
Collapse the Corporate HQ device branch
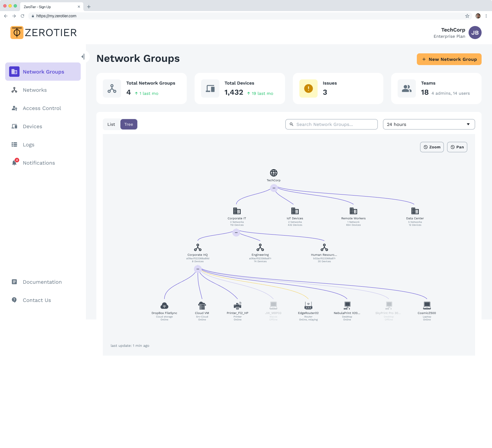point(198,269)
